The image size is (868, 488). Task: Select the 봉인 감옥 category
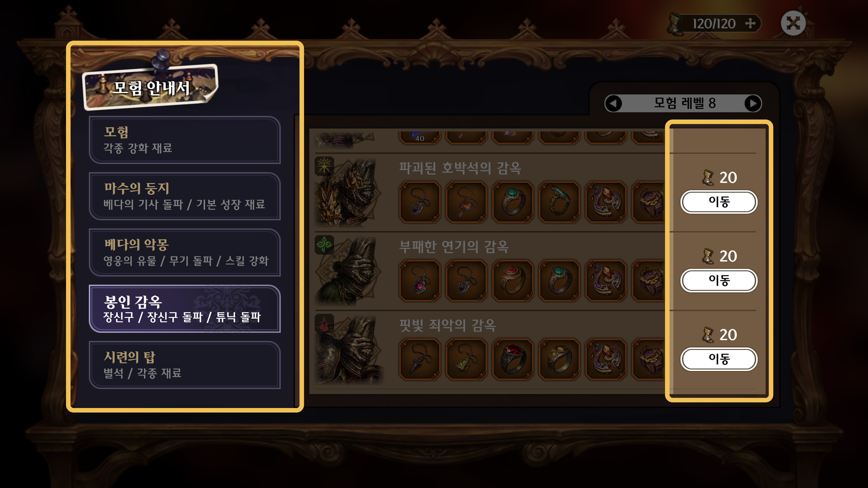[185, 309]
